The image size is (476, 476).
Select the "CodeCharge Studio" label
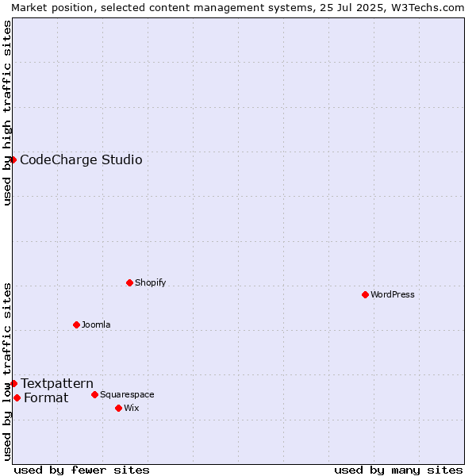81,160
